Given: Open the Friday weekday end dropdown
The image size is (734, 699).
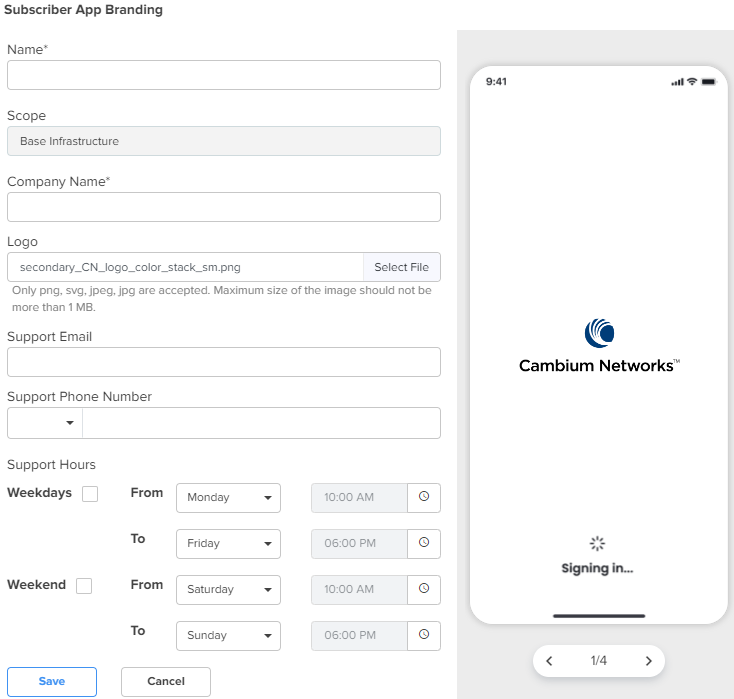Looking at the screenshot, I should 228,544.
